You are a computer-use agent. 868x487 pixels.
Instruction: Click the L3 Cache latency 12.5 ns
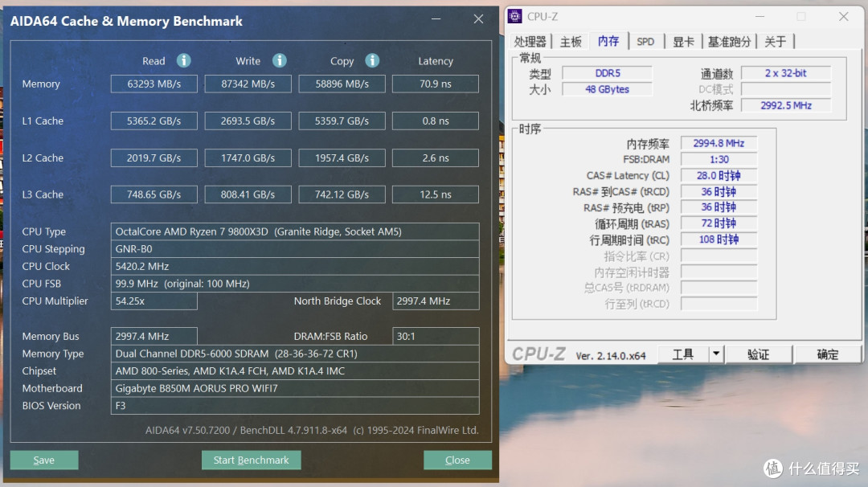pos(436,194)
